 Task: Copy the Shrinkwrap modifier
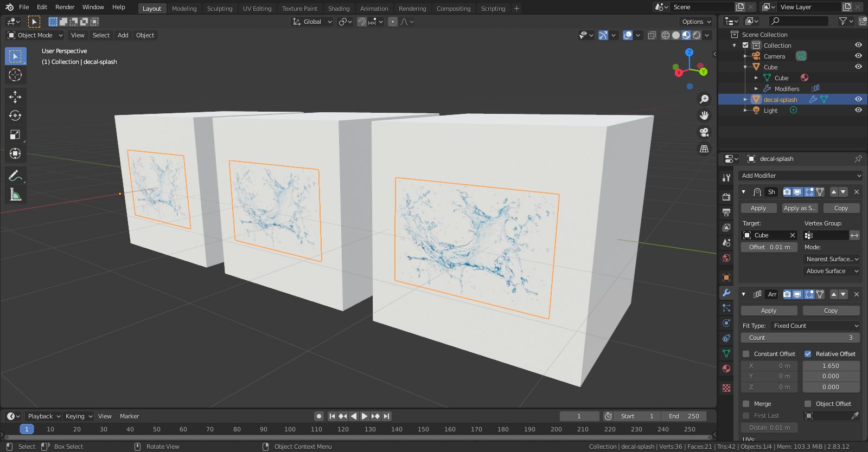coord(841,208)
